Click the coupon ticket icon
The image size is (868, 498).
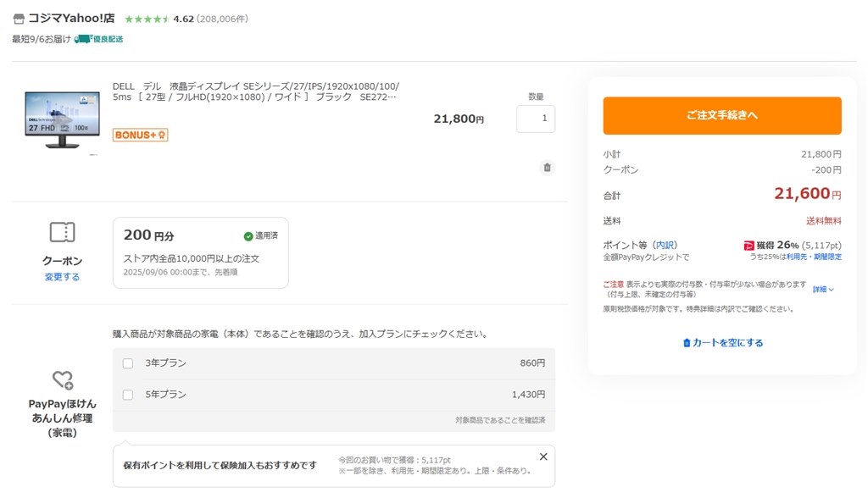[x=62, y=232]
